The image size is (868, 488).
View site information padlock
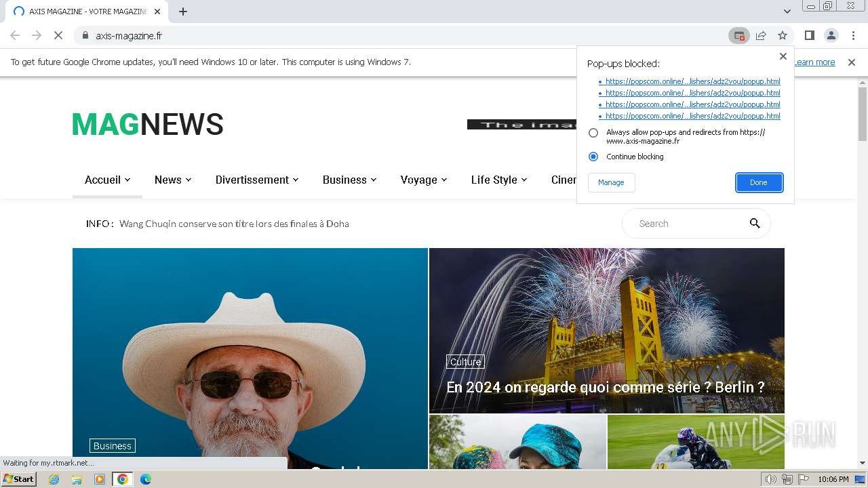[85, 35]
